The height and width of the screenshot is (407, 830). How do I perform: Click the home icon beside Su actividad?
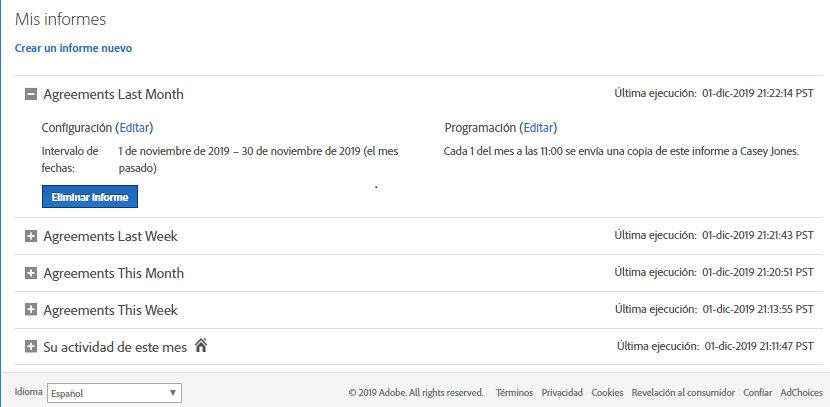click(x=201, y=346)
